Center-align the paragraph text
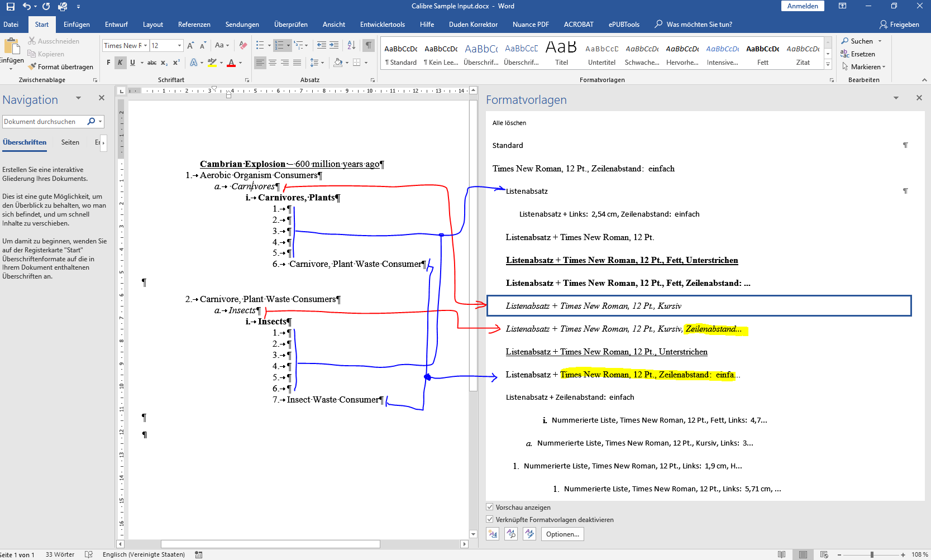The image size is (931, 560). [x=273, y=63]
